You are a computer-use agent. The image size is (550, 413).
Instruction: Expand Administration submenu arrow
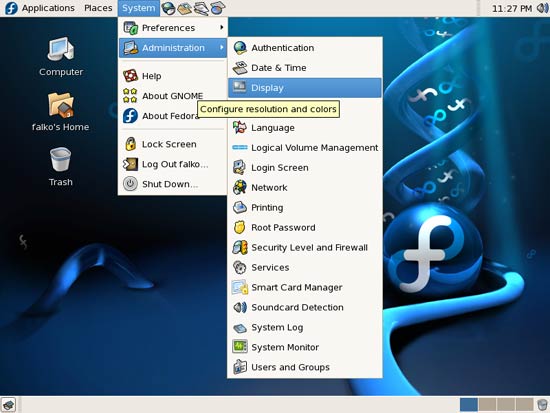click(x=222, y=47)
